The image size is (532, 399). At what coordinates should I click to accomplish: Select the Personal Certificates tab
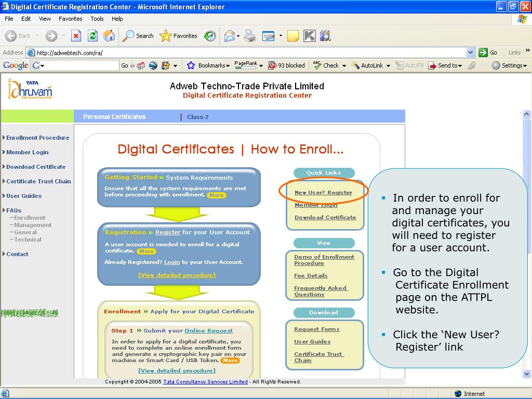[x=114, y=117]
